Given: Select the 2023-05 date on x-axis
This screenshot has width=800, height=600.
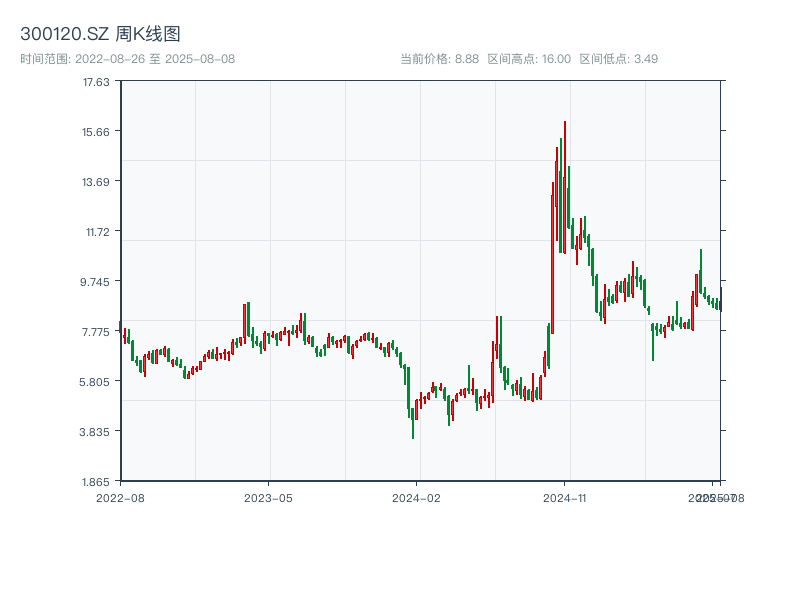Looking at the screenshot, I should click(268, 497).
